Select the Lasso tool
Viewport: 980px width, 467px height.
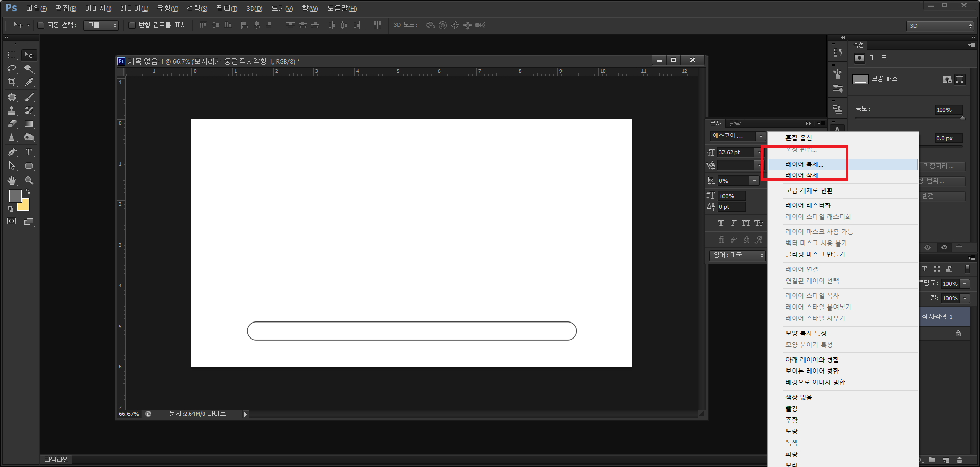tap(12, 69)
